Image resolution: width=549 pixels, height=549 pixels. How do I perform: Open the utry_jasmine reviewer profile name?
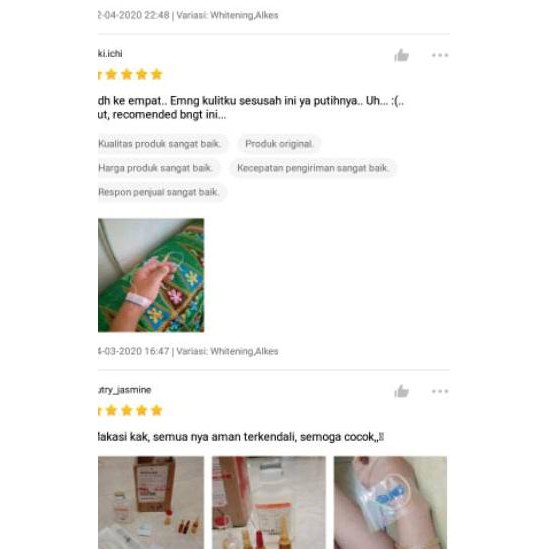coord(124,390)
